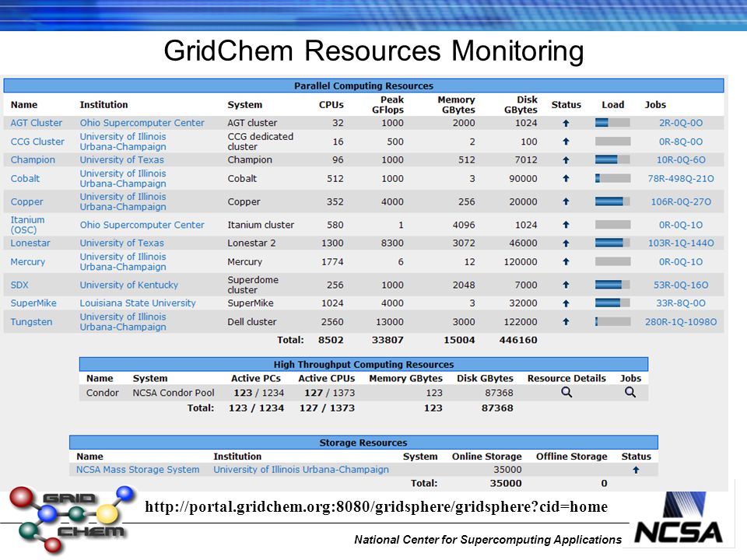
Task: Click the Online Storage column header
Action: 487,457
